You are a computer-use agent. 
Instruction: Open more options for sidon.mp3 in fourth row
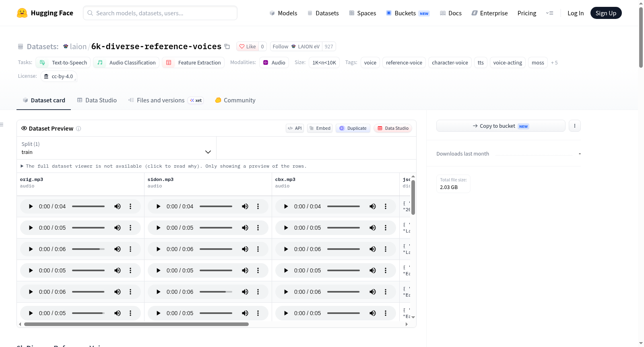tap(258, 270)
